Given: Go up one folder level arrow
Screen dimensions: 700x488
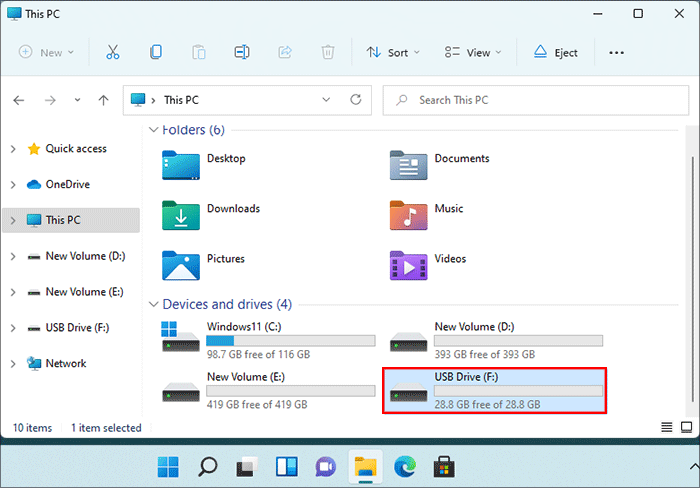Looking at the screenshot, I should (103, 100).
